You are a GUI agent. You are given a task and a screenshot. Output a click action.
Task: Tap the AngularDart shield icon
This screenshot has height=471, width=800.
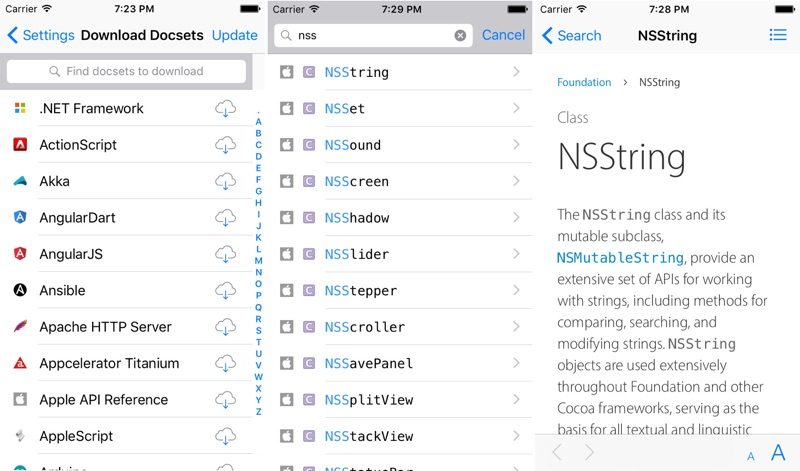pyautogui.click(x=20, y=217)
